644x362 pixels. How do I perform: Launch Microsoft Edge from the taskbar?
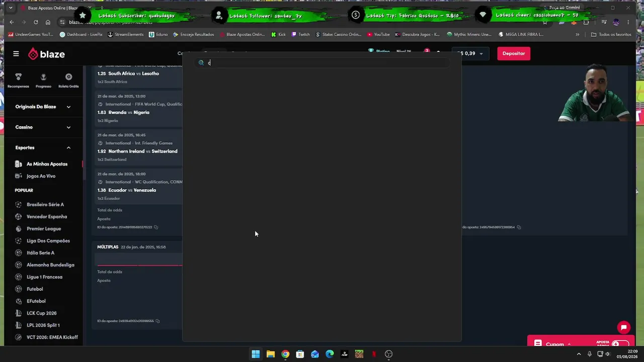coord(330,354)
